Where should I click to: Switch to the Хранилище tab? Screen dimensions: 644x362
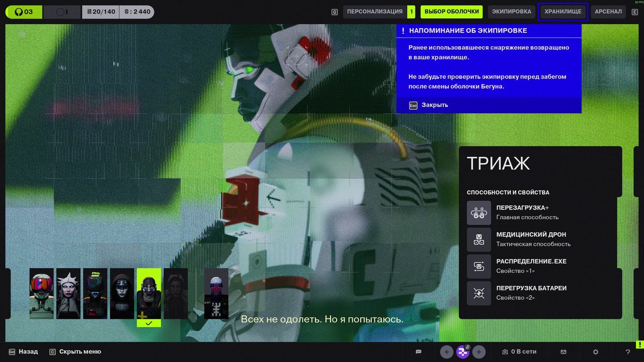click(x=563, y=12)
